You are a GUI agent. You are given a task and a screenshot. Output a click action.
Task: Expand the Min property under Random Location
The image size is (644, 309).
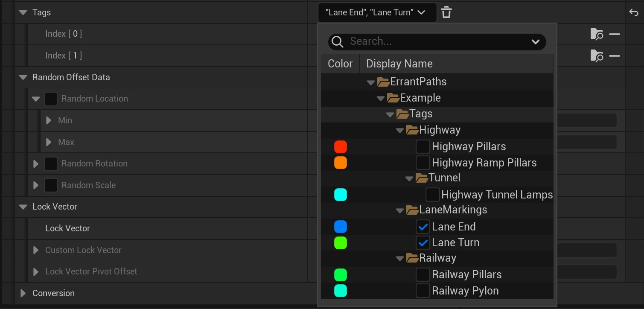(48, 120)
